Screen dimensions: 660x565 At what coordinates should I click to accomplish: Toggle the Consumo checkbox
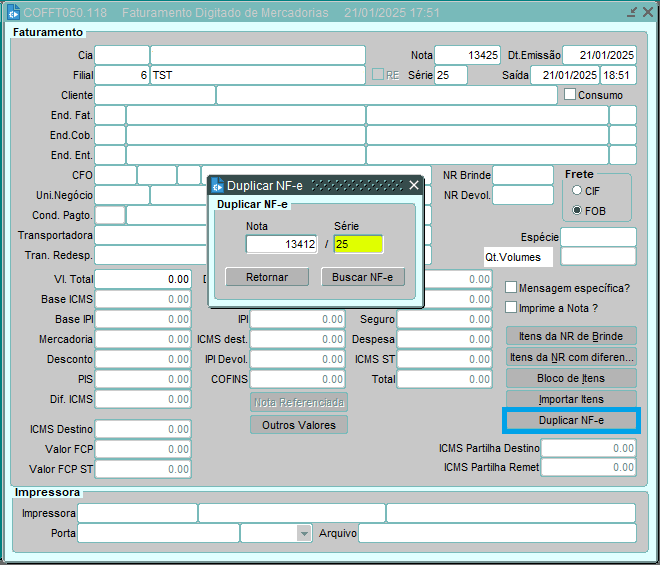click(x=571, y=95)
